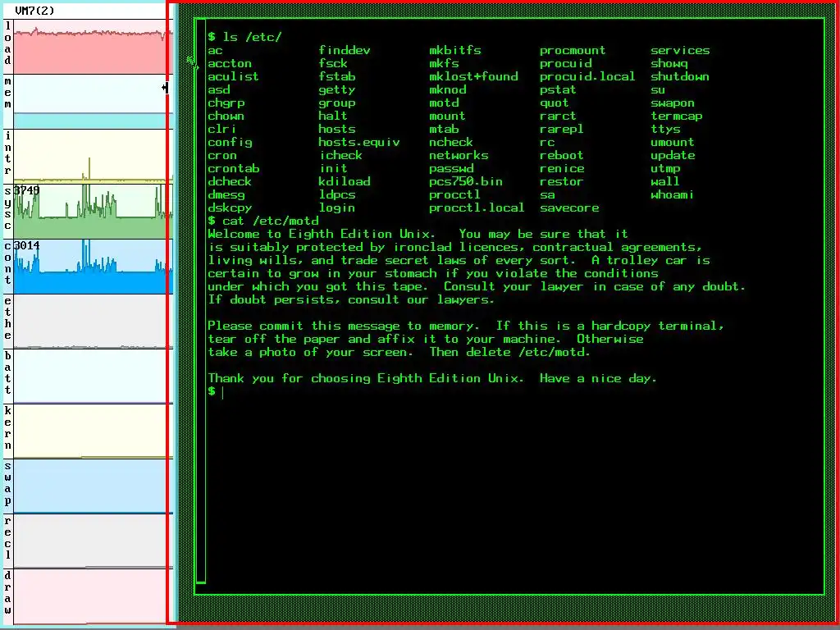Click 'fstab' in the directory listing
Image resolution: width=840 pixels, height=630 pixels.
pyautogui.click(x=337, y=76)
